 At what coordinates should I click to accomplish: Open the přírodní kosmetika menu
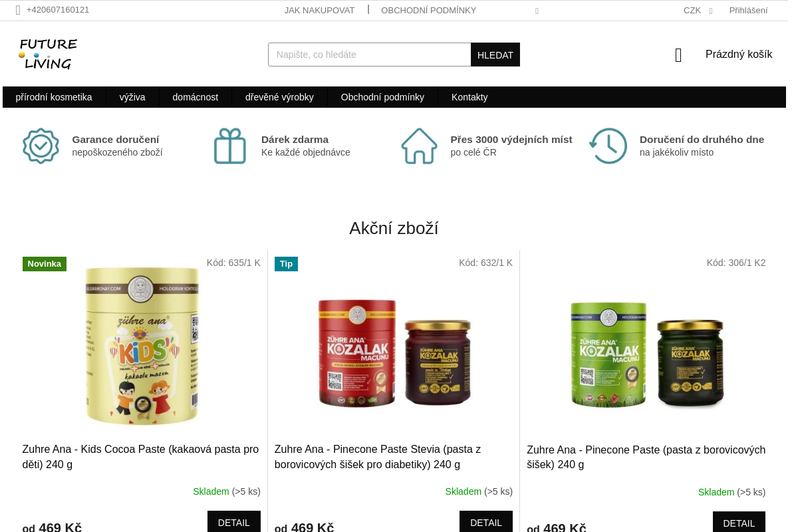(x=54, y=97)
